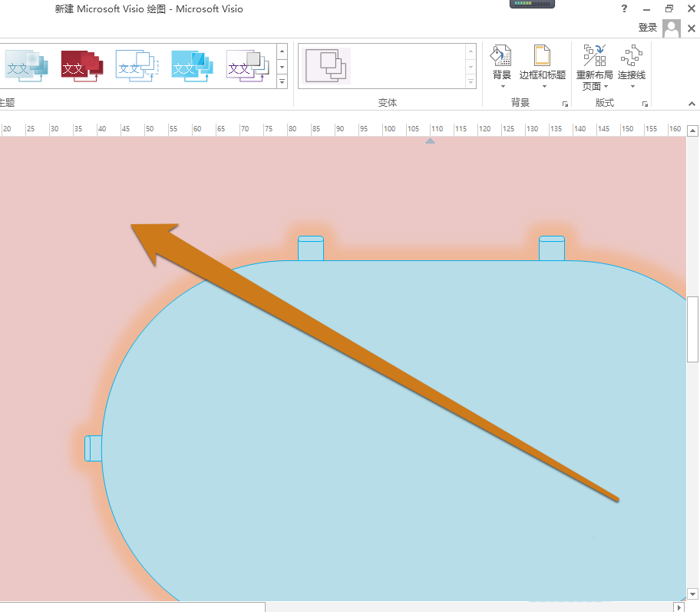The width and height of the screenshot is (700, 612).
Task: Apply the bright blue theme
Action: coord(192,66)
